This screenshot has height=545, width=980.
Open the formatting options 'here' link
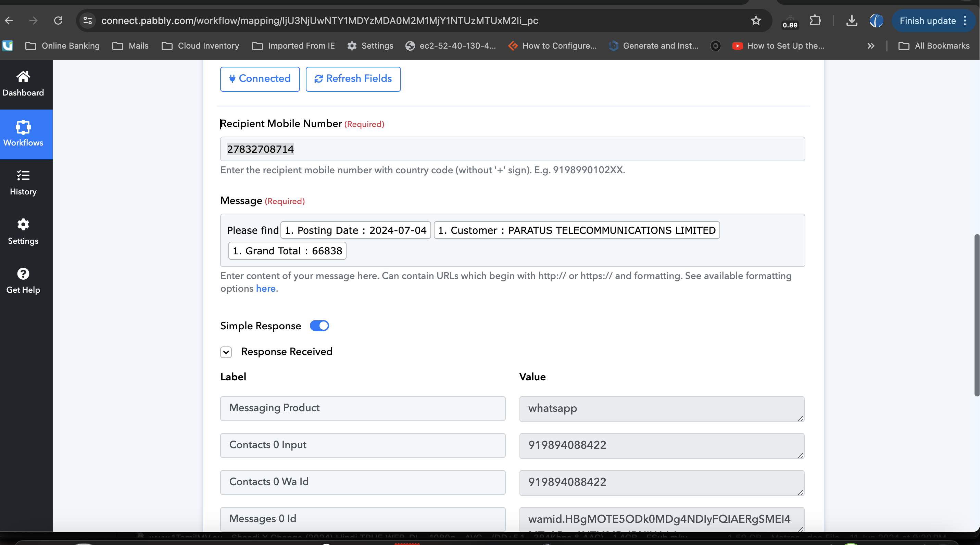265,289
